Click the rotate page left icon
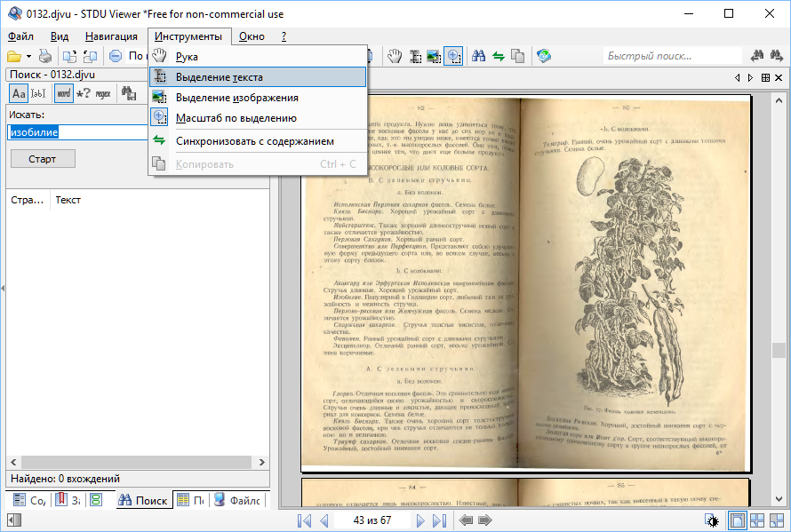Image resolution: width=791 pixels, height=532 pixels. click(x=90, y=56)
